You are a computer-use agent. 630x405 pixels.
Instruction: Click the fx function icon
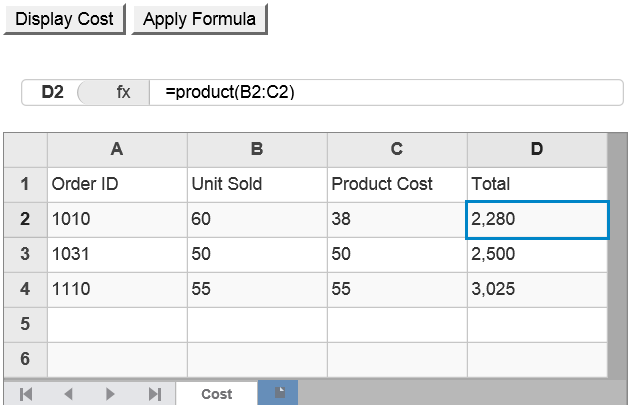click(123, 92)
